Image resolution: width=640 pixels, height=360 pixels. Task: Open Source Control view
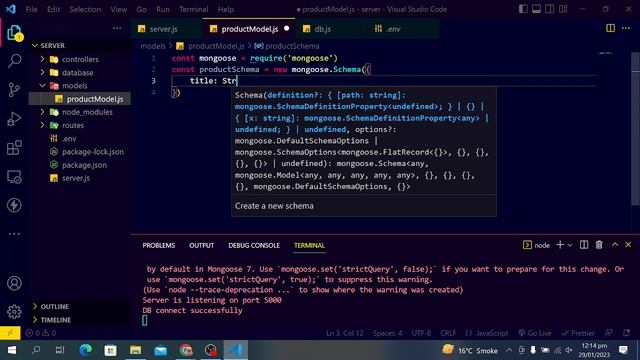coord(14,90)
